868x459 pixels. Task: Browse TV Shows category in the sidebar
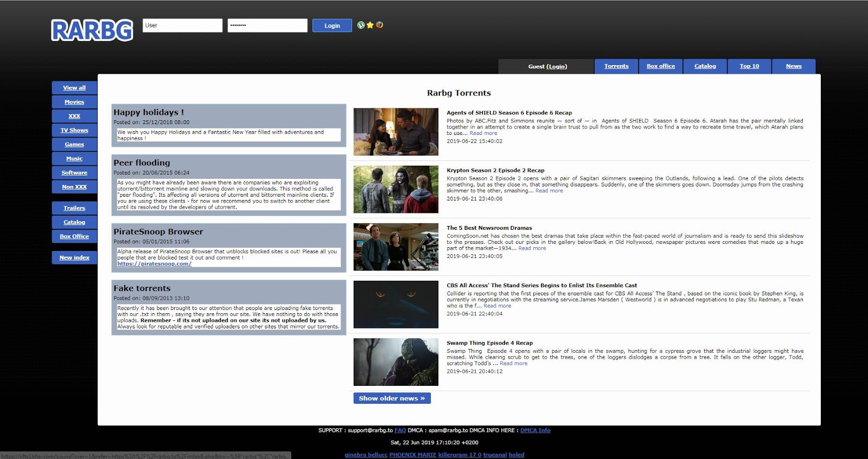[x=74, y=130]
